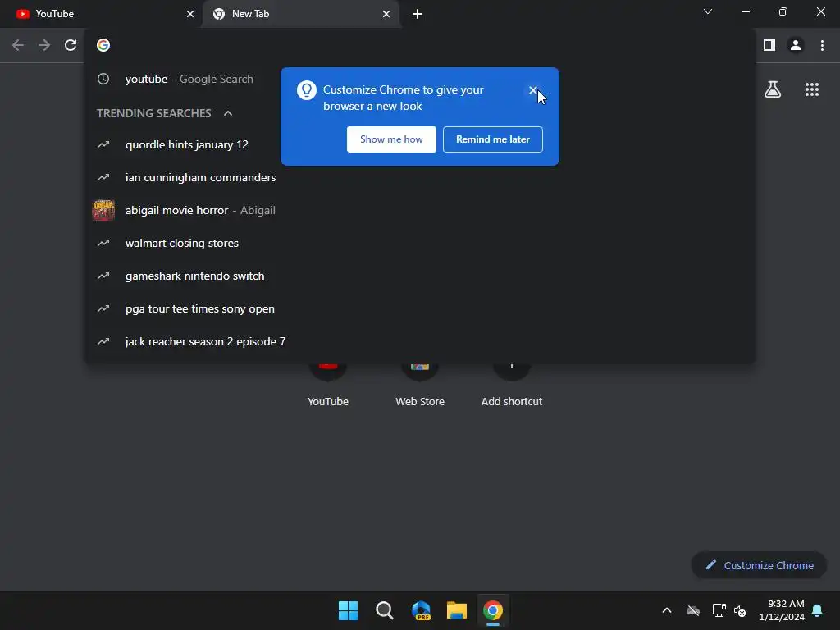Screen dimensions: 840x630
Task: Select pga tour tee times sony open
Action: point(420,308)
